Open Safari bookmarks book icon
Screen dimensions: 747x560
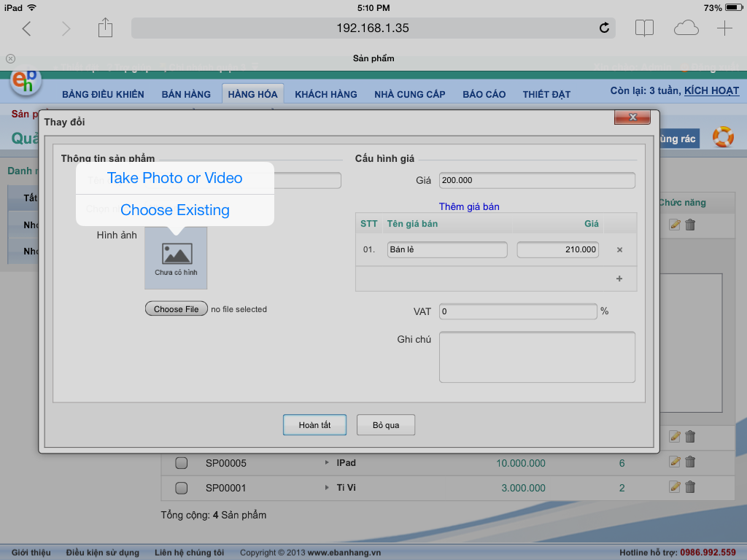[x=644, y=28]
